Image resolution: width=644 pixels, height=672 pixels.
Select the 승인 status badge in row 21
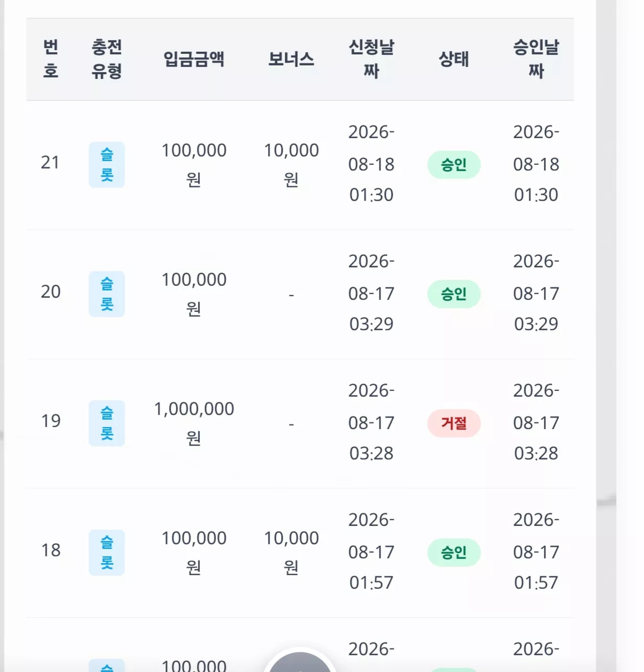pyautogui.click(x=454, y=165)
